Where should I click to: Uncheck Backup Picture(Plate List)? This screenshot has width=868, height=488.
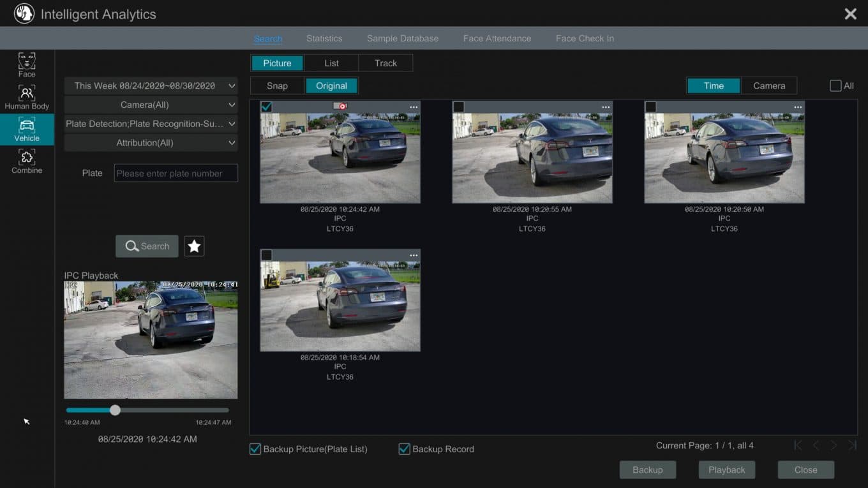coord(255,449)
